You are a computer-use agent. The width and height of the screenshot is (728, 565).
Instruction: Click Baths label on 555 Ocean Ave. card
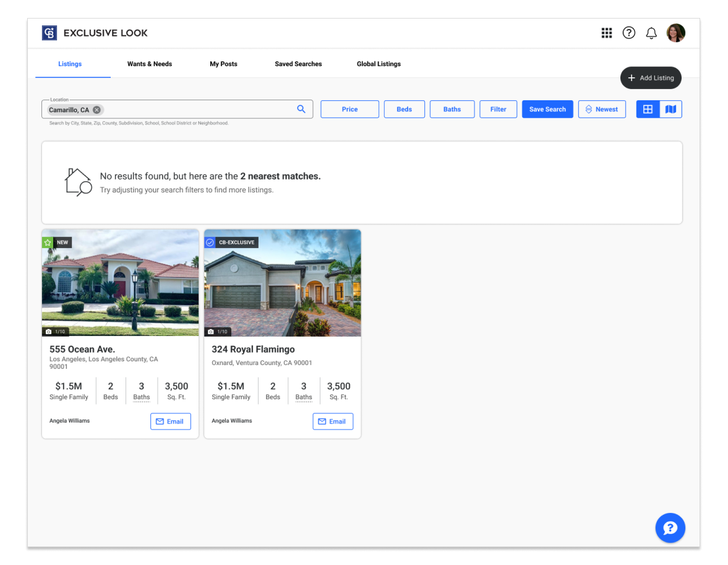[142, 397]
